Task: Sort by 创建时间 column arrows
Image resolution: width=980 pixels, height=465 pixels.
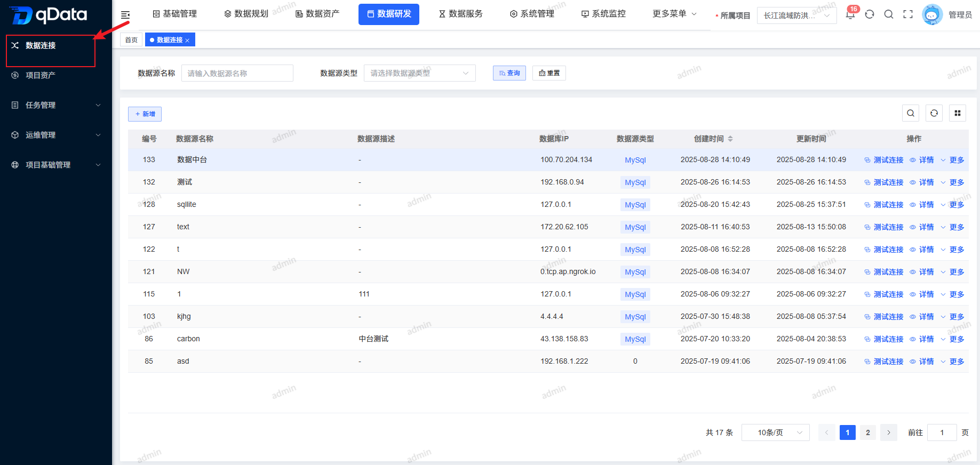Action: tap(730, 139)
